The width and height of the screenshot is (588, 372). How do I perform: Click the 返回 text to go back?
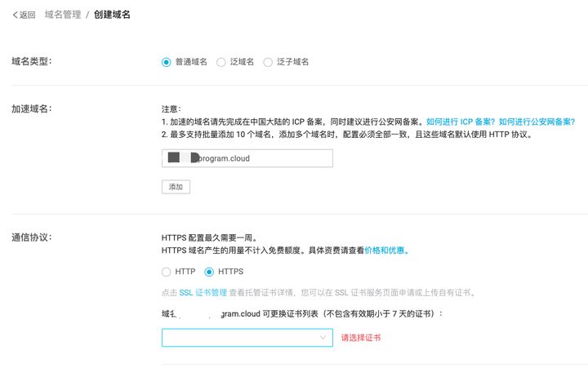point(28,15)
